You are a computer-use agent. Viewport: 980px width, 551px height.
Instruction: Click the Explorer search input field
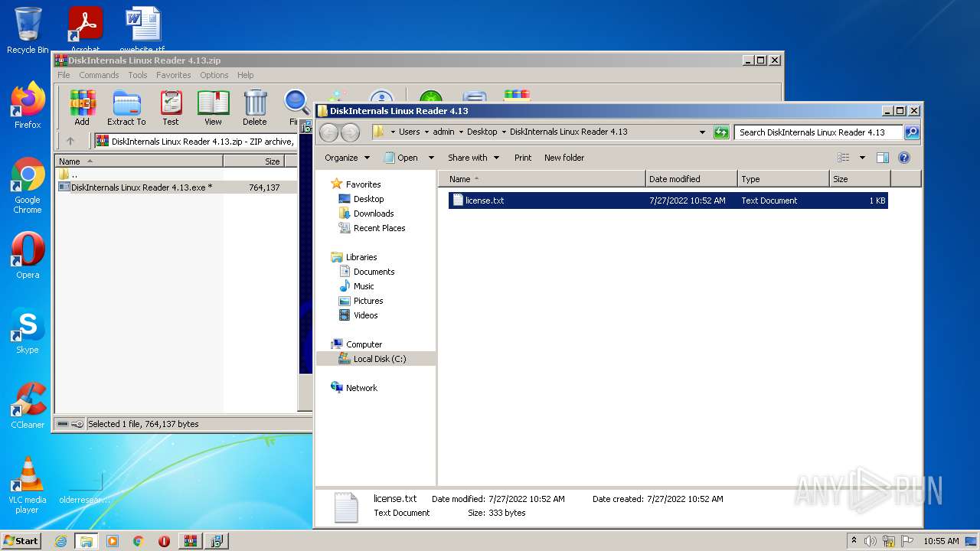[x=818, y=132]
